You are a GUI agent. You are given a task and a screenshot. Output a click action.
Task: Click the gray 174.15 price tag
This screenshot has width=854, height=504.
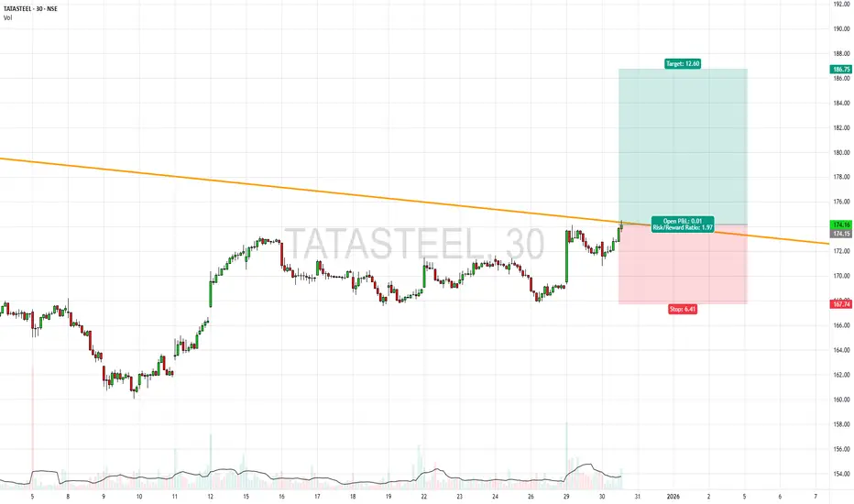pos(841,234)
